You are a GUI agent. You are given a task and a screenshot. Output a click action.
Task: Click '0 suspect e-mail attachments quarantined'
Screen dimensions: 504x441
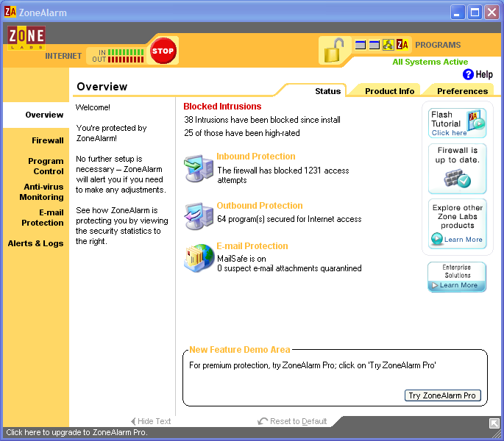click(x=289, y=268)
